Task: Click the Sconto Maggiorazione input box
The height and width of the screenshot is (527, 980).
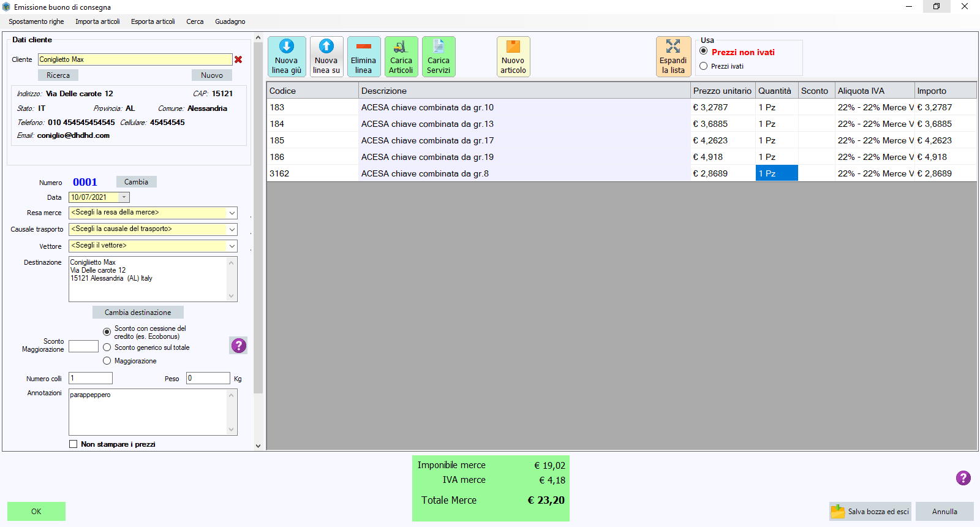Action: (x=83, y=346)
